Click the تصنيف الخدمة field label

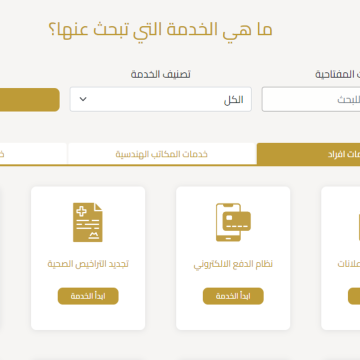tap(160, 74)
